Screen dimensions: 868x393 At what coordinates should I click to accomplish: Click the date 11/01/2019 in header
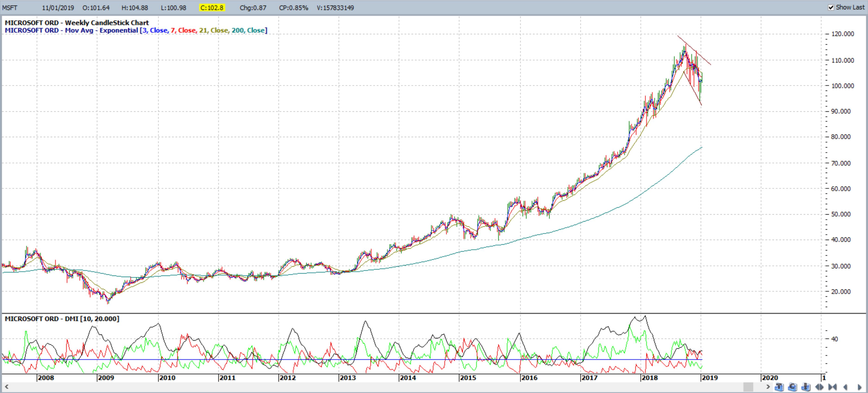click(x=58, y=8)
